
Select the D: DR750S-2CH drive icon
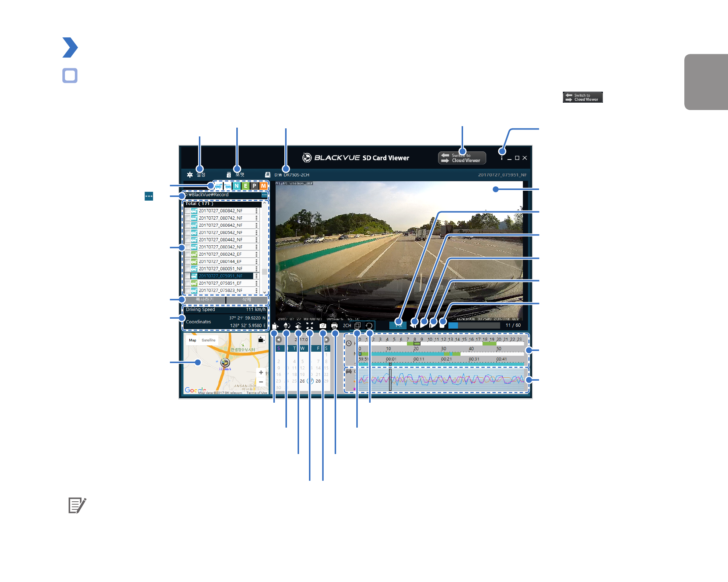[268, 175]
